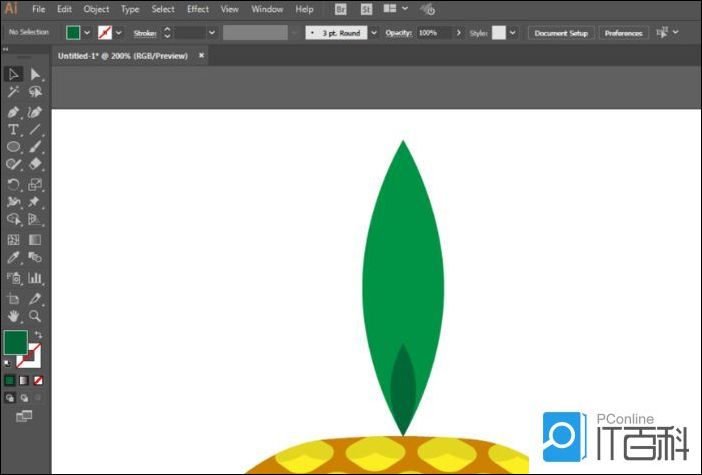Select the Pen tool

[13, 112]
